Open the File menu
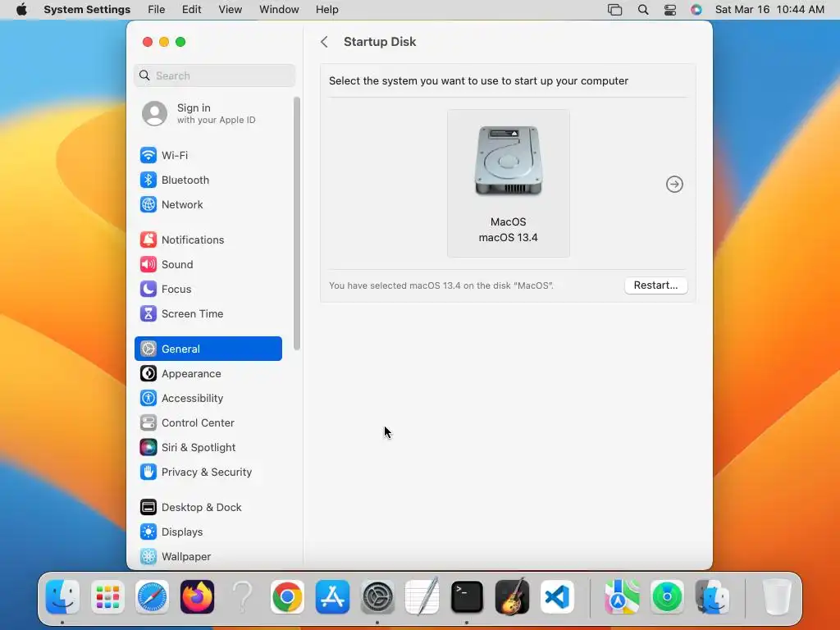Image resolution: width=840 pixels, height=630 pixels. click(157, 10)
